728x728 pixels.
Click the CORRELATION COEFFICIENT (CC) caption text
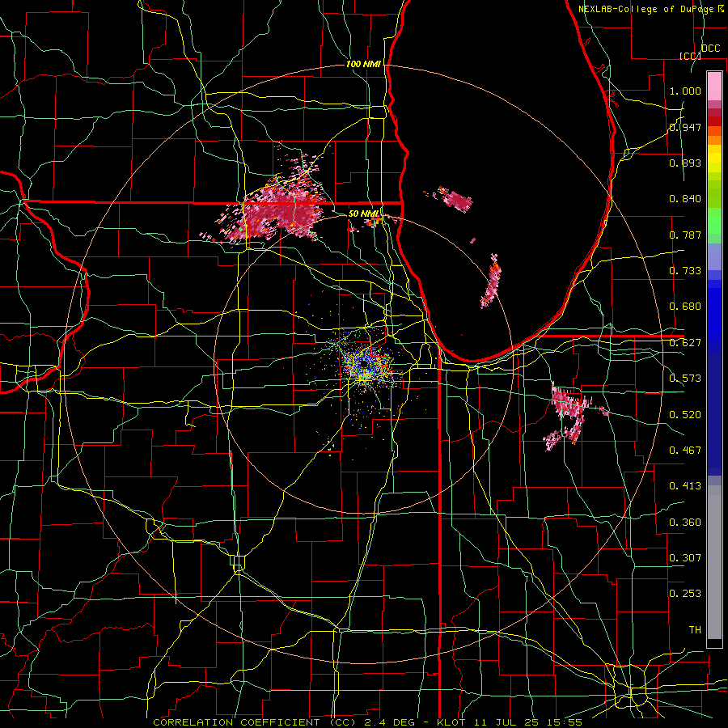point(255,722)
